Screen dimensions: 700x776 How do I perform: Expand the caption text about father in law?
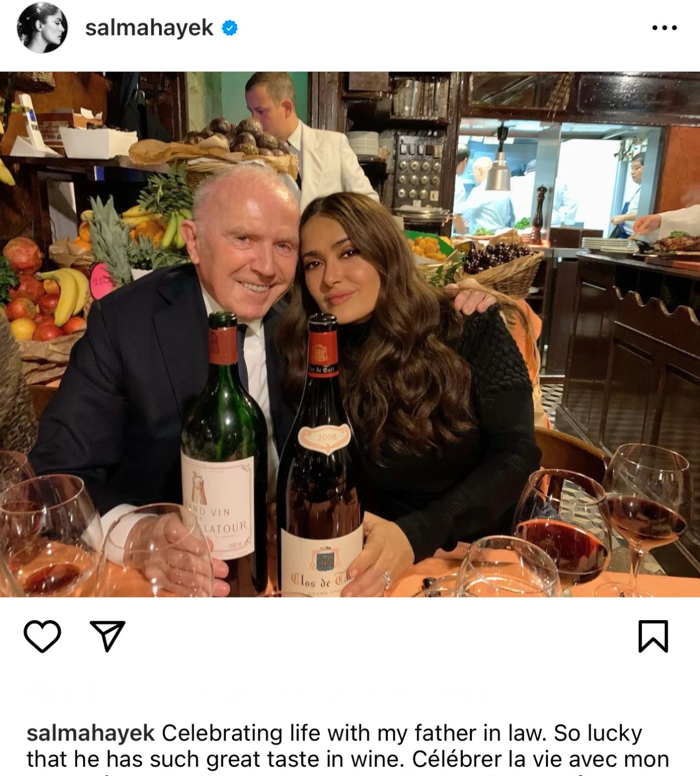click(383, 746)
